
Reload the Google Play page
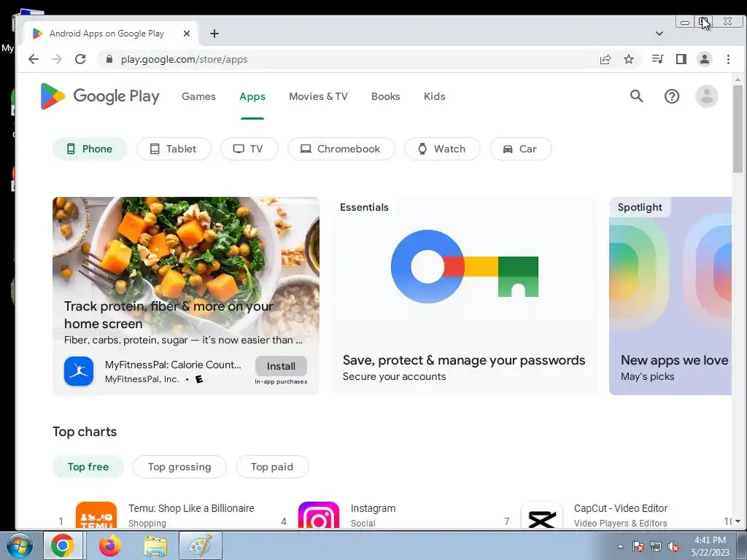[80, 59]
